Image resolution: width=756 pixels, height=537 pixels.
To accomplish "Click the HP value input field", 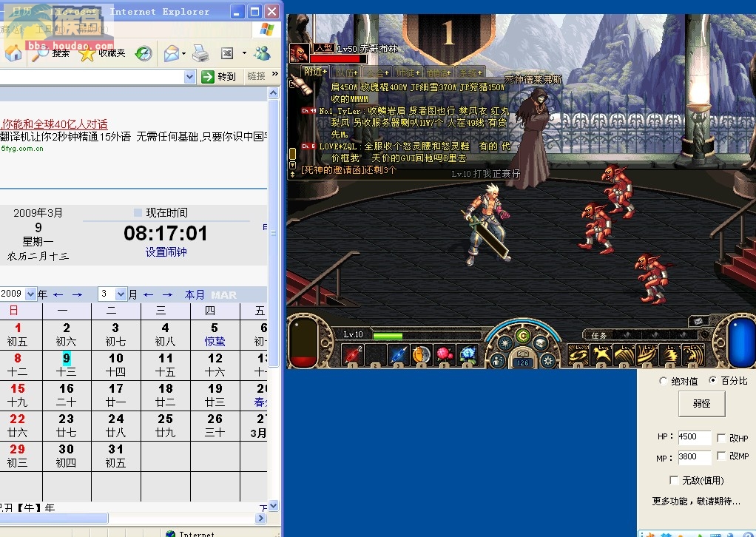I will point(695,437).
